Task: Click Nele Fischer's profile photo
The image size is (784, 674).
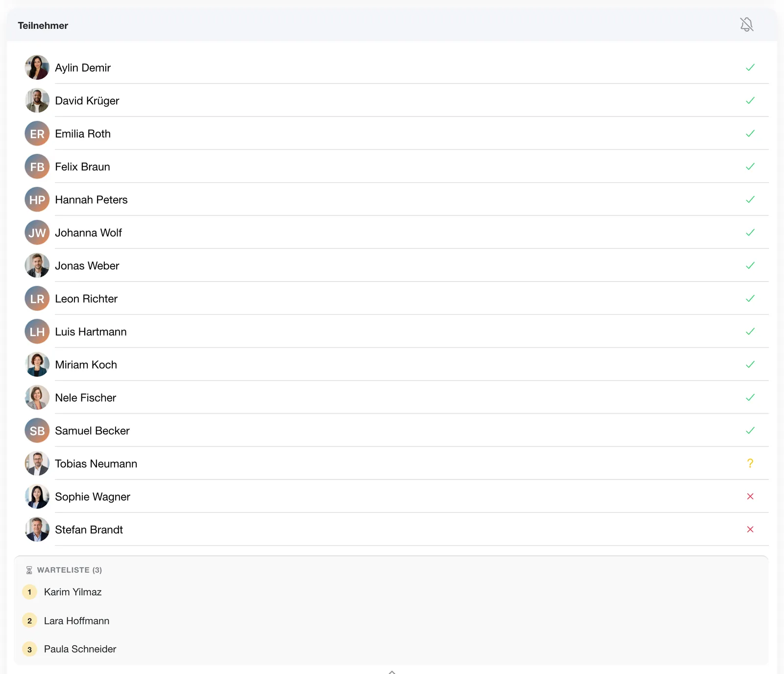Action: click(37, 398)
